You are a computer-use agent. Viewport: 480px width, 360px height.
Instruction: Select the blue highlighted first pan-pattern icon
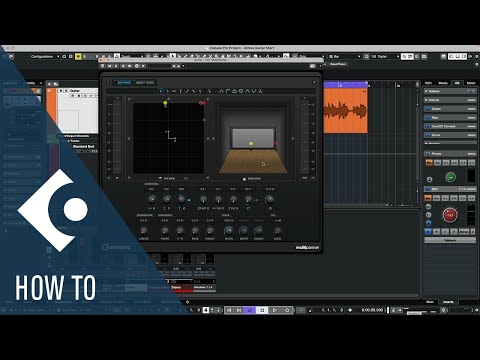click(161, 91)
